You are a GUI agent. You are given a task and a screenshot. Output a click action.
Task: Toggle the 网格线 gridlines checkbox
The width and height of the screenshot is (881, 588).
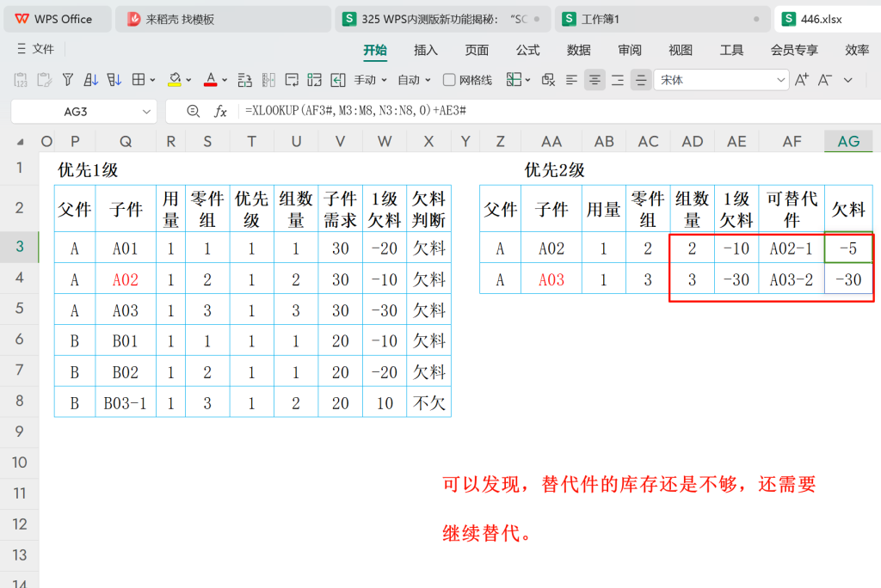point(449,80)
